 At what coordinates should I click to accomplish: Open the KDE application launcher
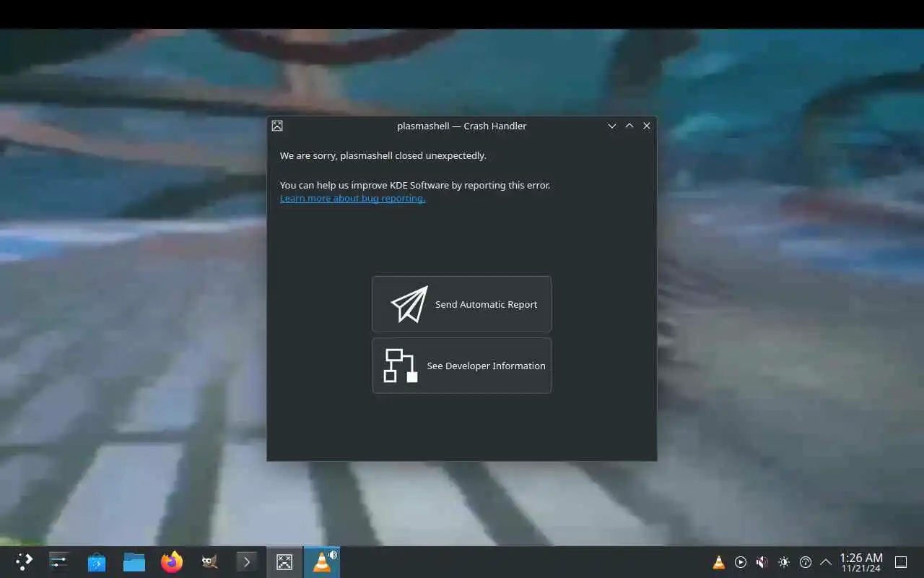tap(24, 562)
